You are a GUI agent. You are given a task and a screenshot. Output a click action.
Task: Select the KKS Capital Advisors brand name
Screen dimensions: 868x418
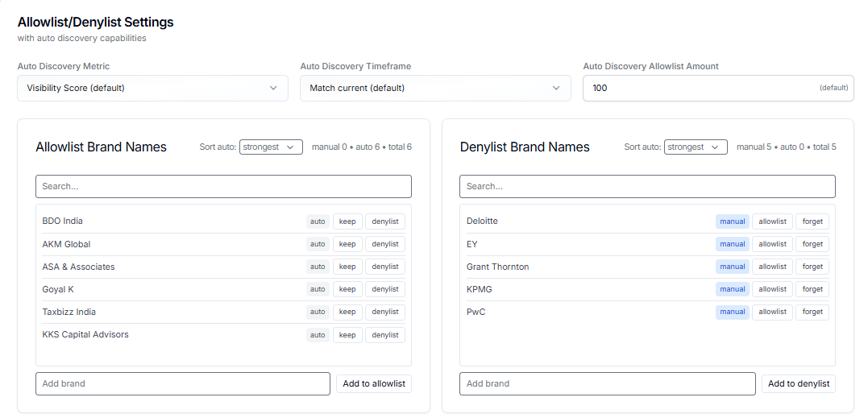pos(85,334)
